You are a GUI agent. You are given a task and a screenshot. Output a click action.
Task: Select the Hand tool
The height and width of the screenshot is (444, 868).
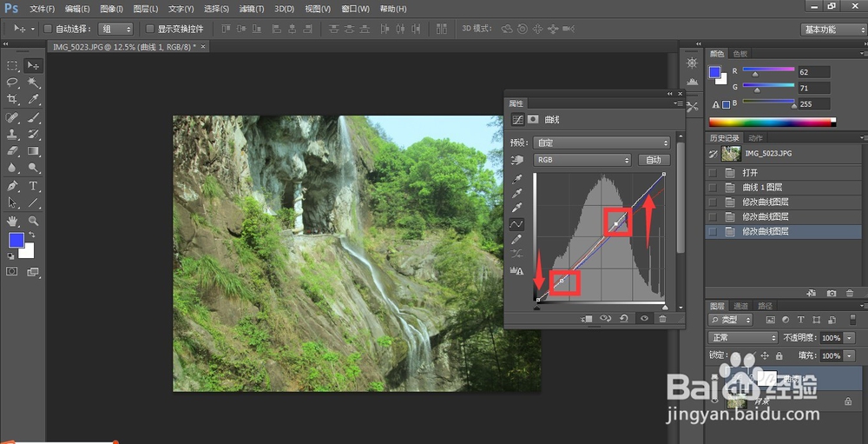point(11,221)
